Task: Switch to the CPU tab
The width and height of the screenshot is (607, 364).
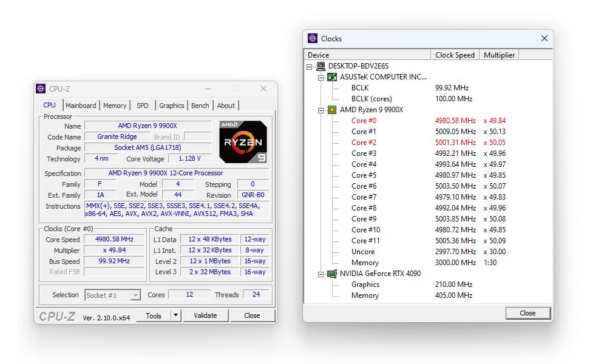Action: point(50,105)
